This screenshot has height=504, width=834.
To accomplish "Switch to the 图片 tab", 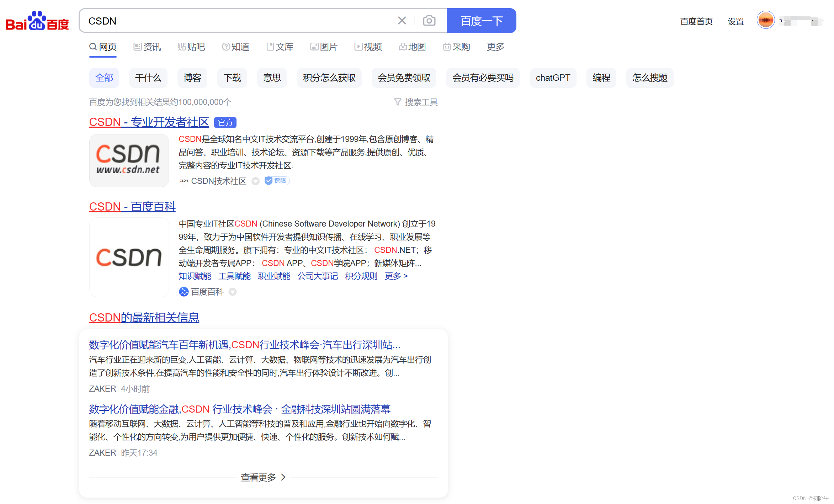I will (324, 47).
